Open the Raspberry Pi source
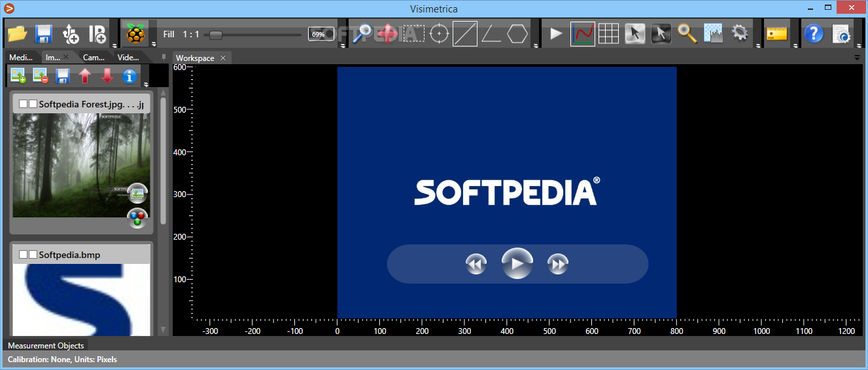Image resolution: width=868 pixels, height=370 pixels. pyautogui.click(x=137, y=33)
